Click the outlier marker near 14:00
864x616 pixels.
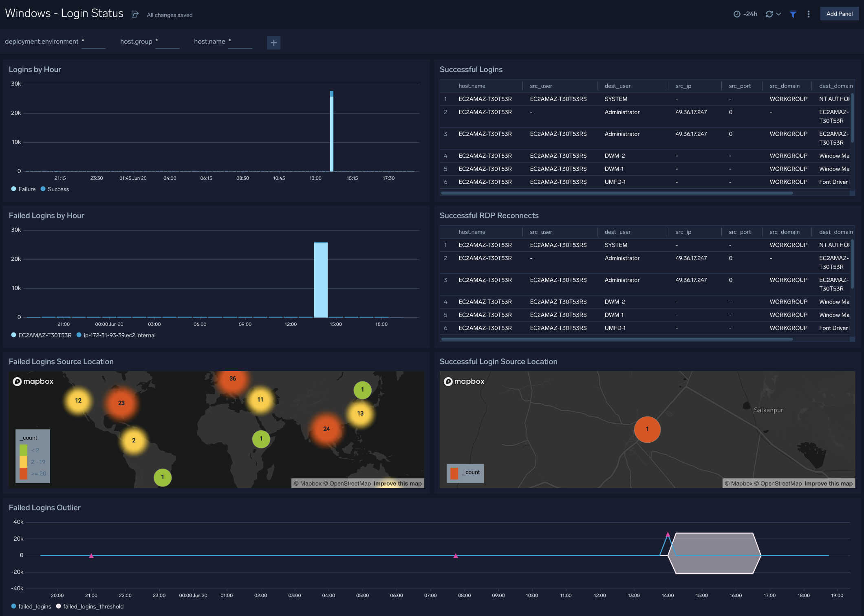[668, 534]
